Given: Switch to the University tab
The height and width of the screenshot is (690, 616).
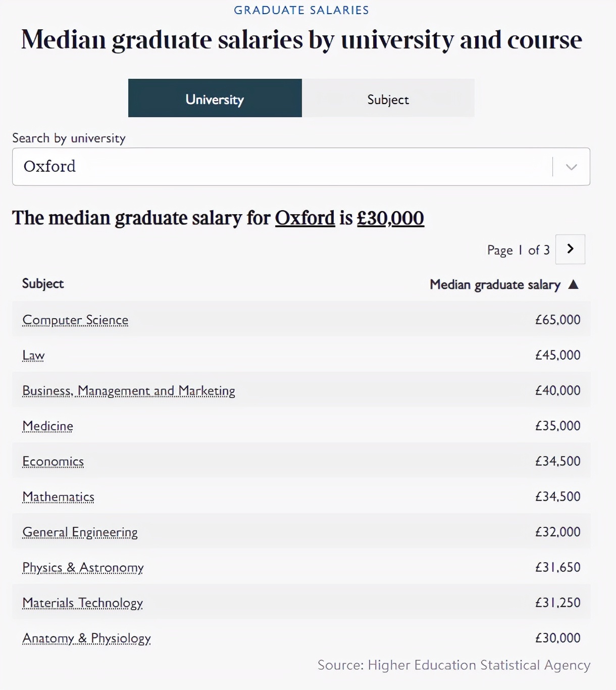Looking at the screenshot, I should (x=214, y=99).
